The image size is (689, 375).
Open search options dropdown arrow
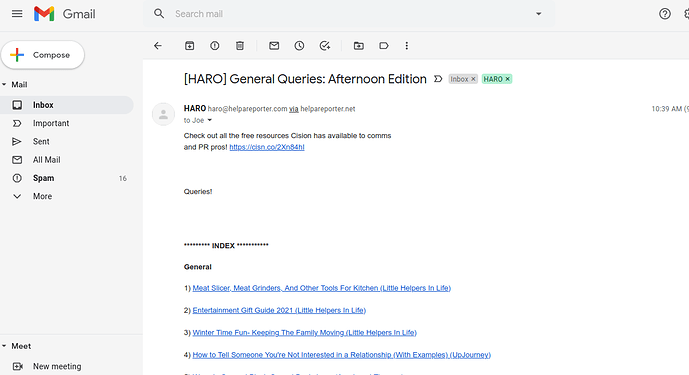tap(538, 14)
